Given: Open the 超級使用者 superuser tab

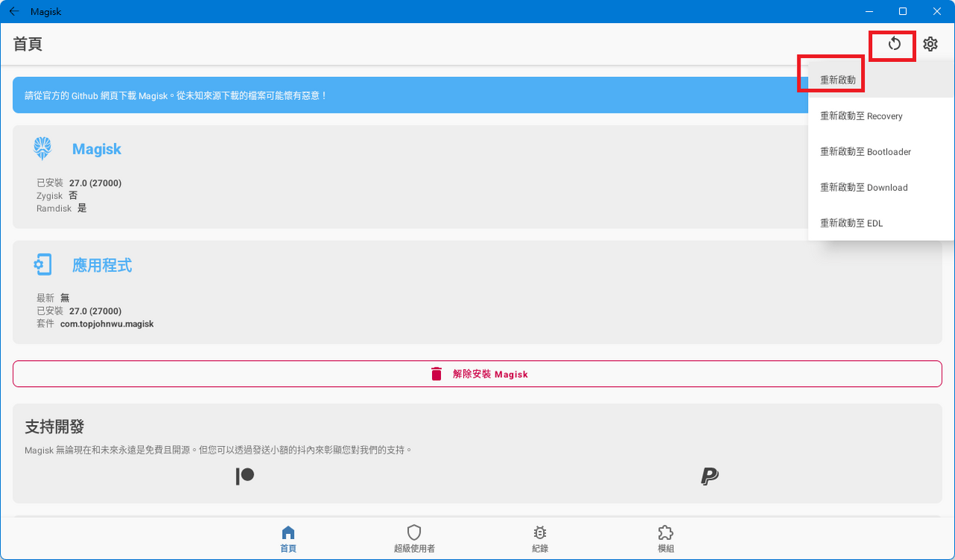Looking at the screenshot, I should [414, 539].
